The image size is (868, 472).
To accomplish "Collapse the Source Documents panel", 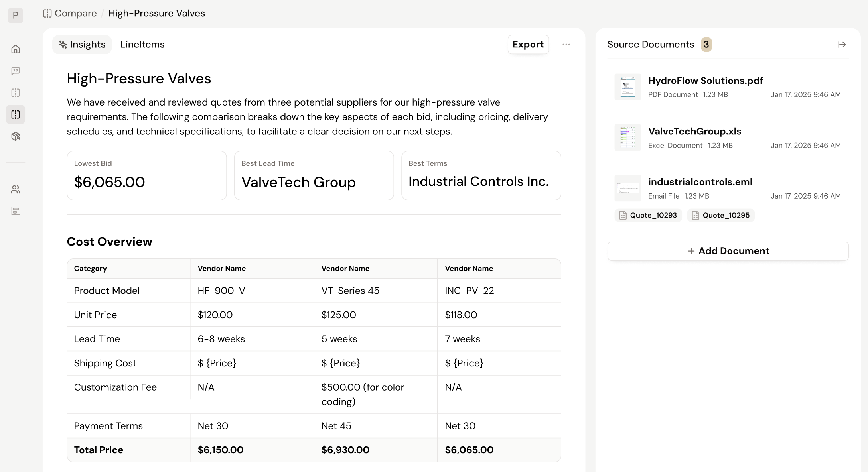I will click(841, 45).
